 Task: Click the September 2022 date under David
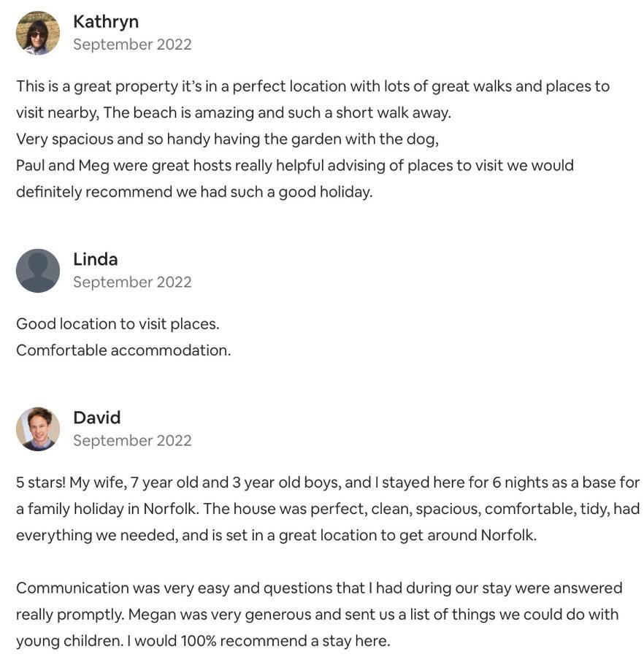click(x=132, y=440)
